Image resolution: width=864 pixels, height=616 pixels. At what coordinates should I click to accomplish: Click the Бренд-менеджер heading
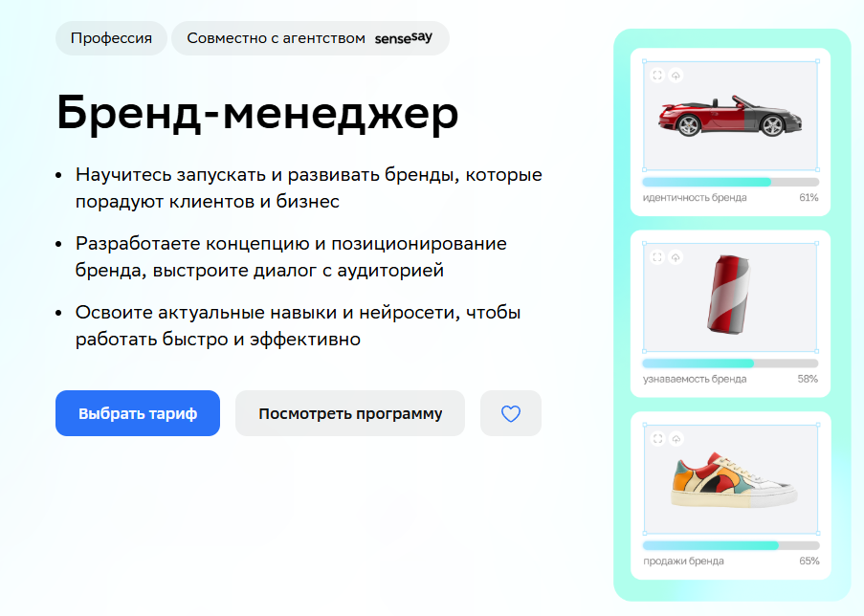[257, 113]
